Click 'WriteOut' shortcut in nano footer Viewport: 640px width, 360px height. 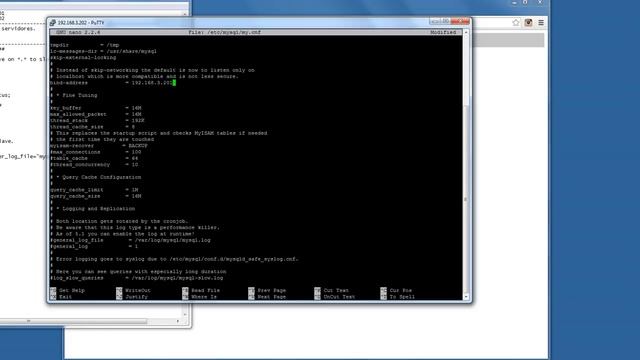[133, 291]
